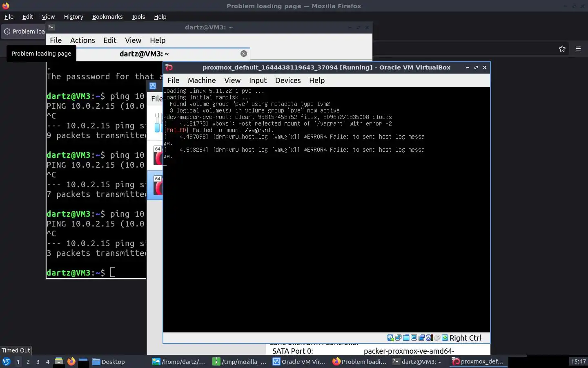Click the display indicator in VM status bar
588x368 pixels.
click(x=414, y=338)
